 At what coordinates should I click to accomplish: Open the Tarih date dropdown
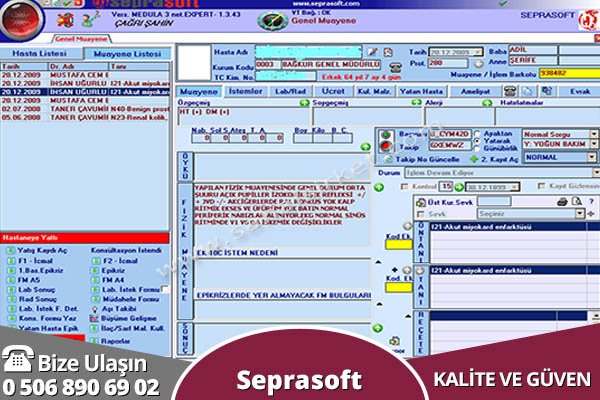[x=478, y=52]
